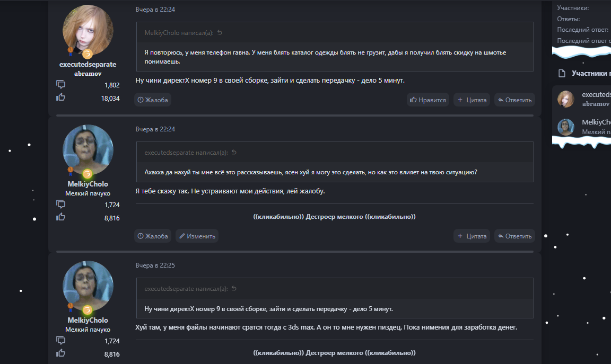Screen dimensions: 611x364
Task: Quote executedseparate's post using "Цитата"
Action: [x=472, y=100]
